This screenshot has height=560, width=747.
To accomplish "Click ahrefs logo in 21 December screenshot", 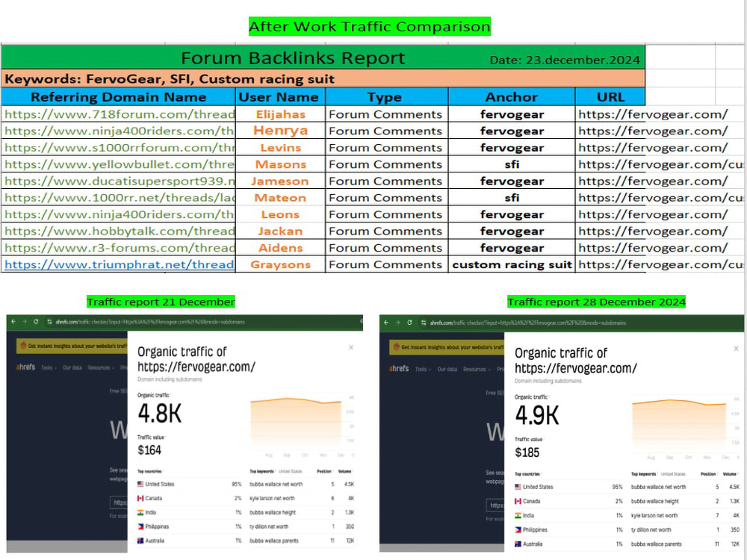I will tap(25, 367).
